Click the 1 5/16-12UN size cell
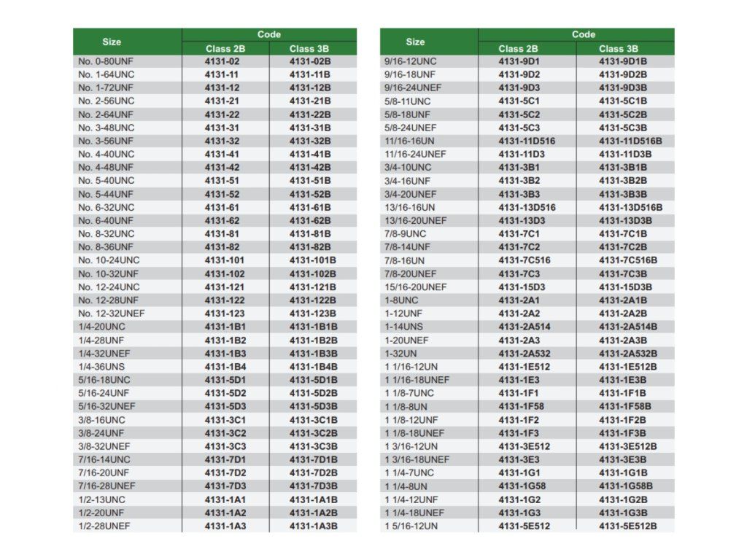Image resolution: width=747 pixels, height=560 pixels. pos(411,526)
